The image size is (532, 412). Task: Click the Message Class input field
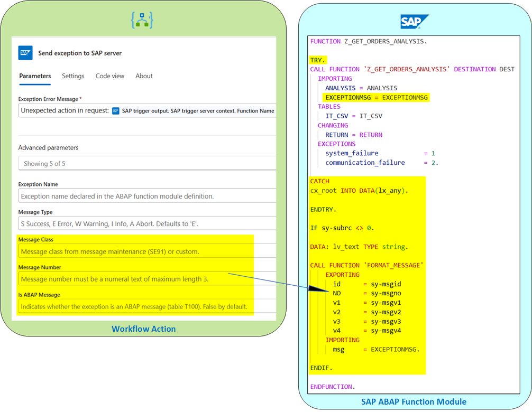point(147,251)
